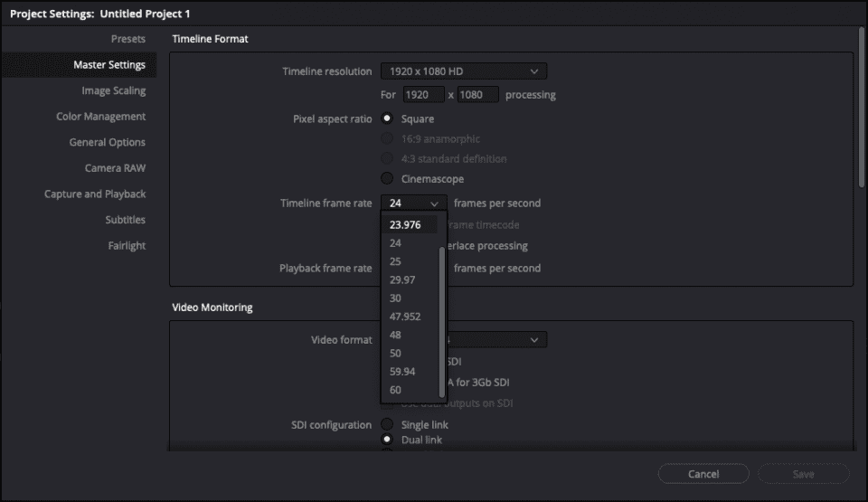Viewport: 868px width, 502px height.
Task: Select Square pixel aspect ratio
Action: 387,118
